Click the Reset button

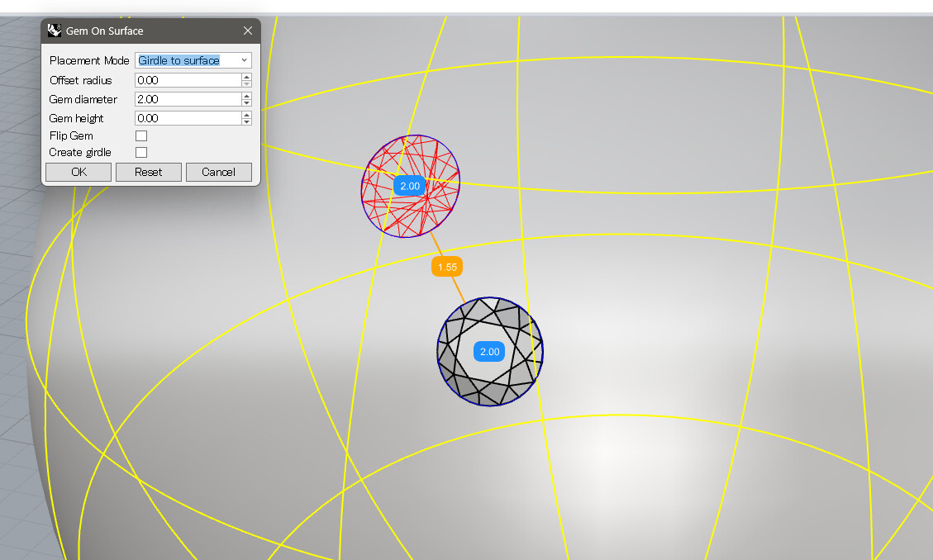148,172
